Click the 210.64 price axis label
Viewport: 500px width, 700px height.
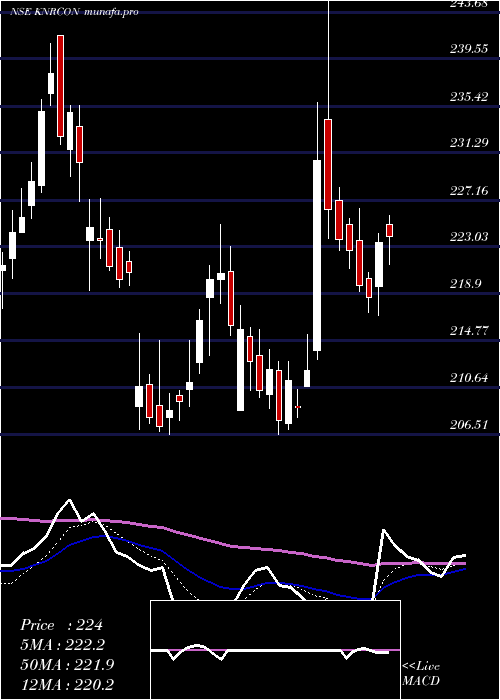coord(468,377)
